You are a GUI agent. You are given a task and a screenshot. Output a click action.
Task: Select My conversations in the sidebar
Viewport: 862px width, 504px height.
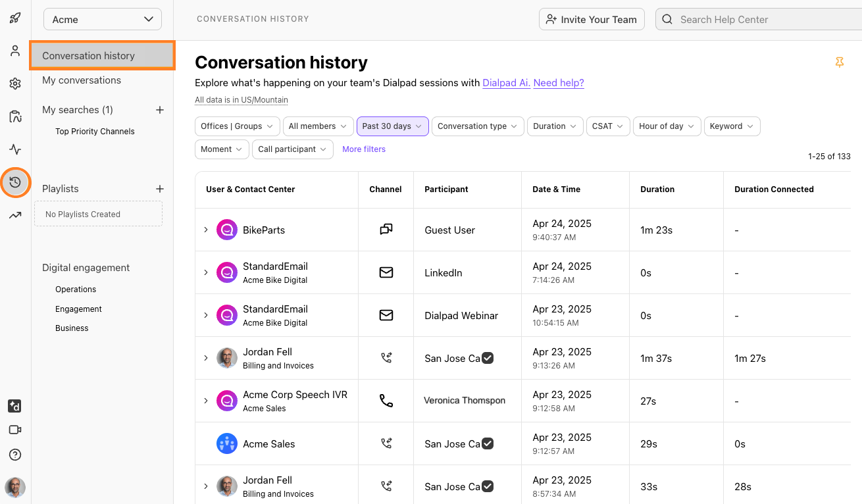tap(82, 80)
